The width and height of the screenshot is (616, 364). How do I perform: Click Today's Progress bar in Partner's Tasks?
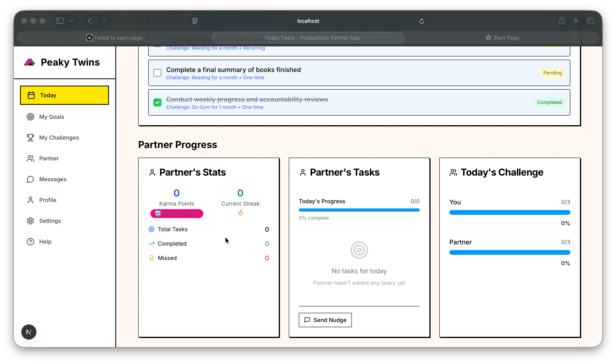[359, 210]
